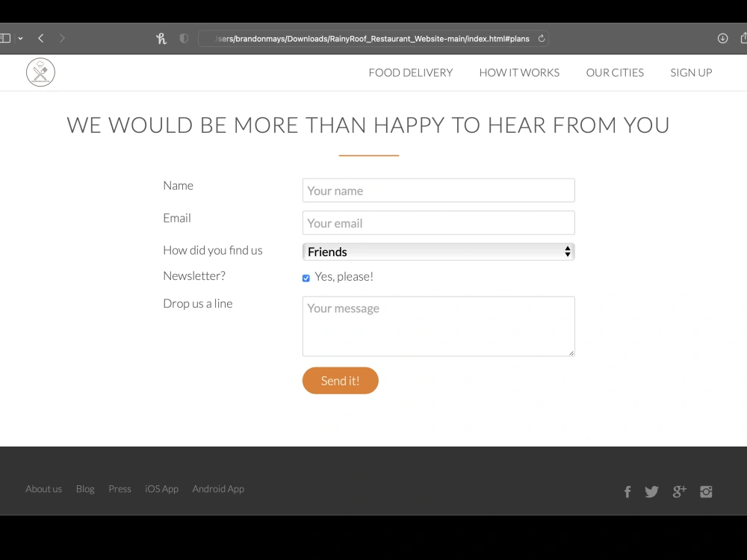Screen dimensions: 747x560
Task: Click the Drop us a line label
Action: click(x=198, y=303)
